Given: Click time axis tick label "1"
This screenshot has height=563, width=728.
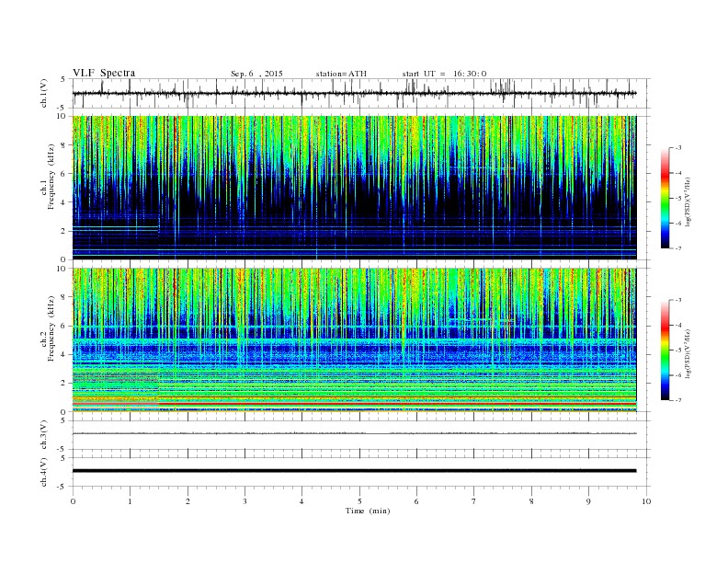Looking at the screenshot, I should pos(130,501).
